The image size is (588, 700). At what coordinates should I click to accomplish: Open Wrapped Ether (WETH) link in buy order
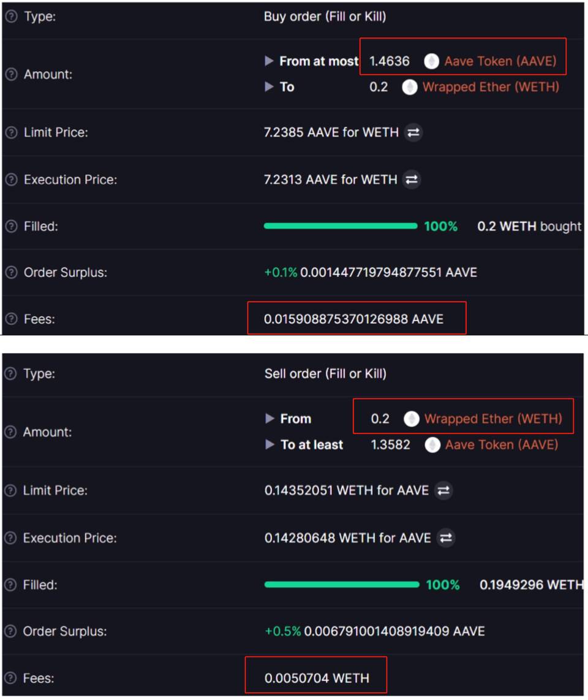click(x=491, y=87)
